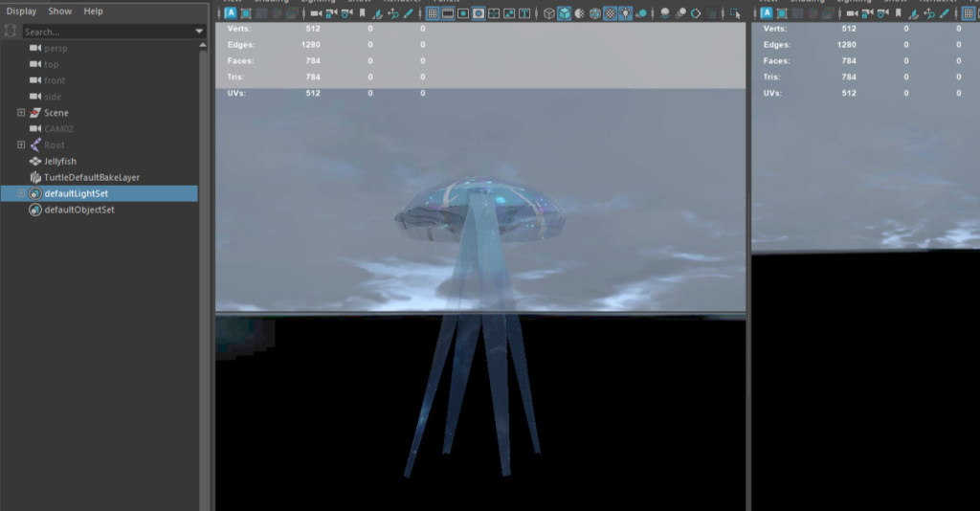Click Image Plane icon in right viewport
The height and width of the screenshot is (511, 980).
pos(914,13)
